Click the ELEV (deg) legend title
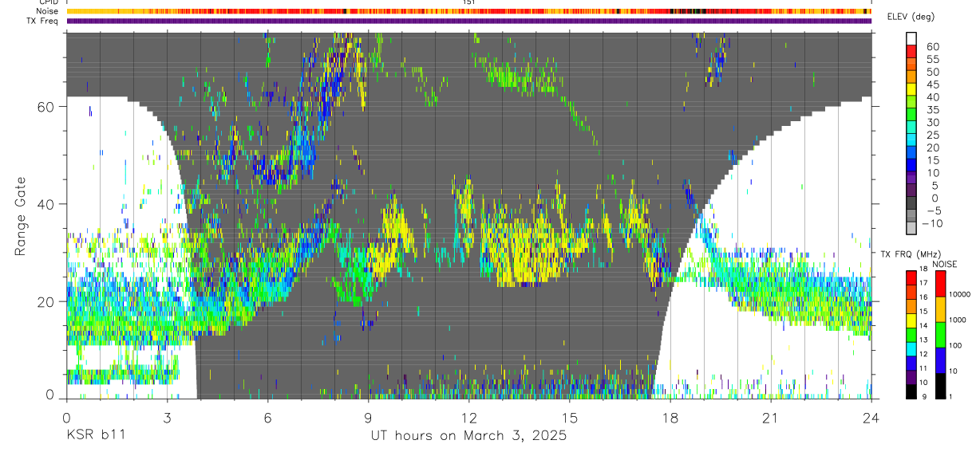The image size is (980, 452). pos(909,18)
